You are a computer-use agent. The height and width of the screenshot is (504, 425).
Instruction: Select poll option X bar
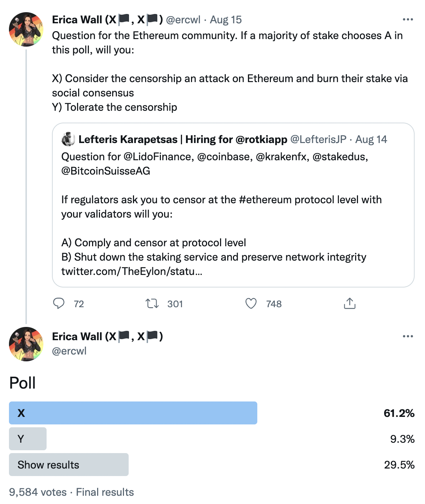133,413
